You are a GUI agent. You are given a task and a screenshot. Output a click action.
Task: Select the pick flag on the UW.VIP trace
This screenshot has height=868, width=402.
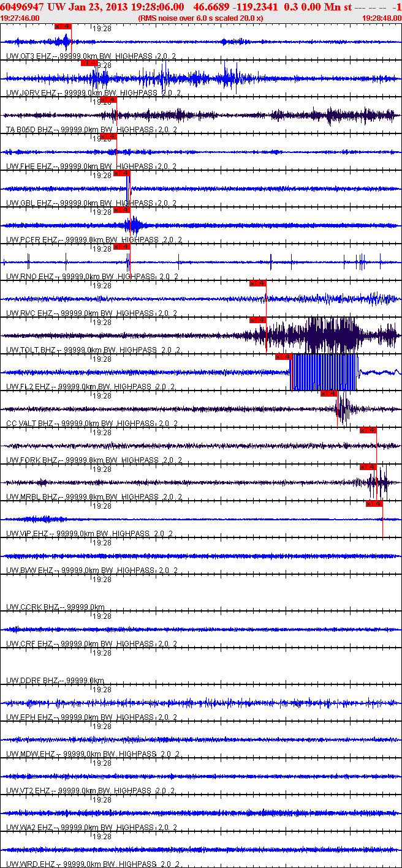[x=374, y=504]
